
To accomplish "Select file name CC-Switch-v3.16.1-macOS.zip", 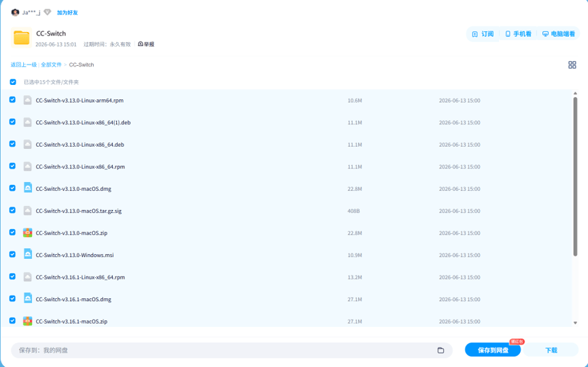I will point(71,321).
